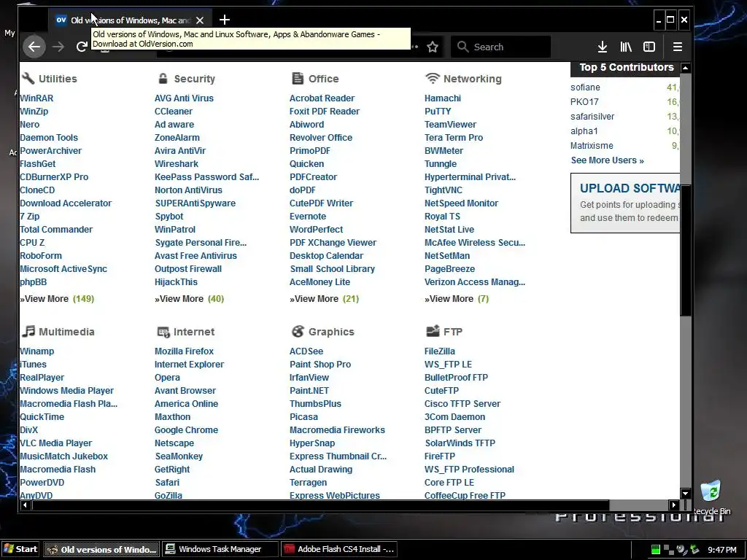Screen dimensions: 747x560
Task: Open the Downloads arrow icon in toolbar
Action: 602,47
